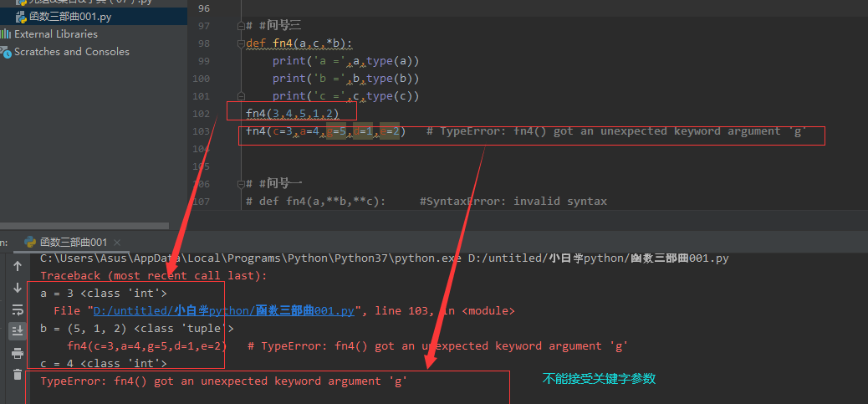Click gutter line number 96
This screenshot has width=868, height=404.
pos(204,8)
